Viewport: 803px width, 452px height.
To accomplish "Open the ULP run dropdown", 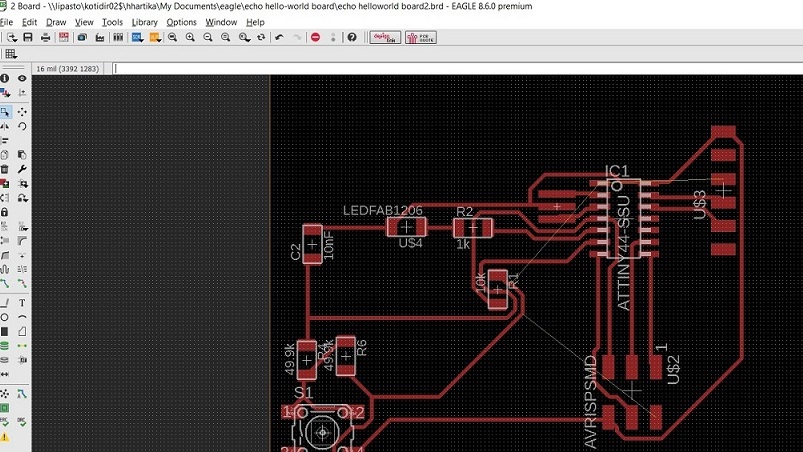I will 155,37.
